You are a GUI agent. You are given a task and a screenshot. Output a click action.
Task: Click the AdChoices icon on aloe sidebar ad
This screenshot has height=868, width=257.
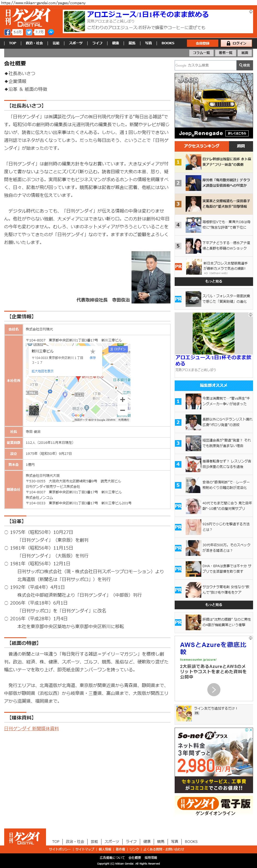click(x=251, y=314)
